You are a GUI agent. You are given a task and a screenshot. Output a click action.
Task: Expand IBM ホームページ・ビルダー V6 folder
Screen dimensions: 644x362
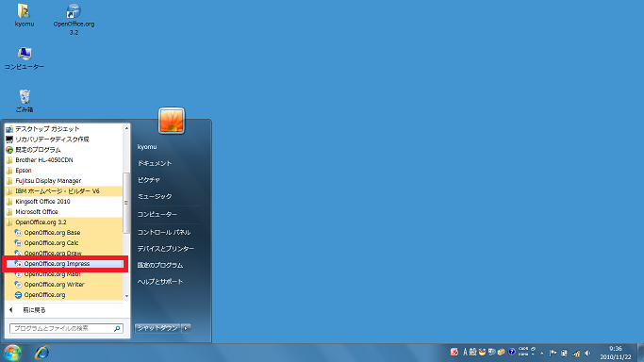64,191
